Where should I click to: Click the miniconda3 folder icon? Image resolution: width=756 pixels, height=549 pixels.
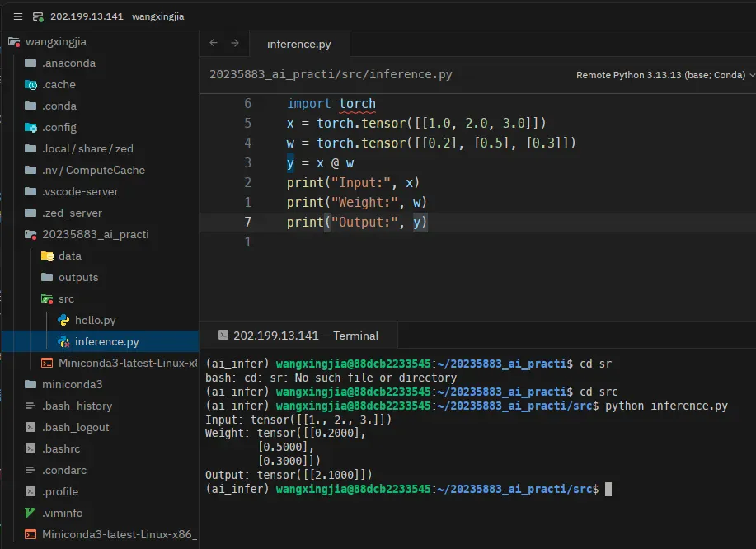(31, 384)
